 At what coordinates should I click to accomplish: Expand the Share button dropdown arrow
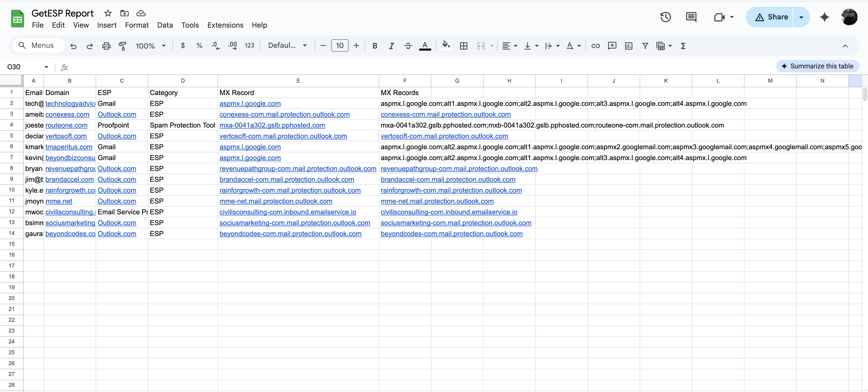801,17
